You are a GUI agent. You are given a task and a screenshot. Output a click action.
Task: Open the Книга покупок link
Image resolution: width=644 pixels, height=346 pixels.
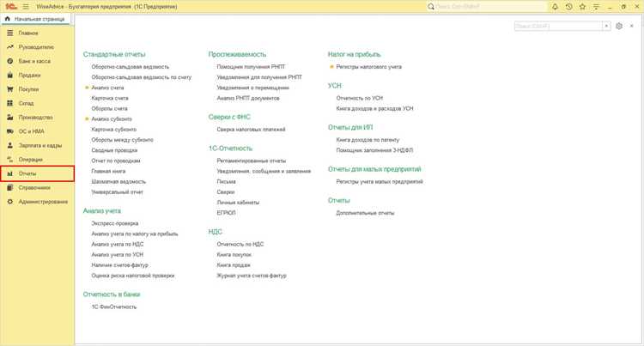[234, 254]
